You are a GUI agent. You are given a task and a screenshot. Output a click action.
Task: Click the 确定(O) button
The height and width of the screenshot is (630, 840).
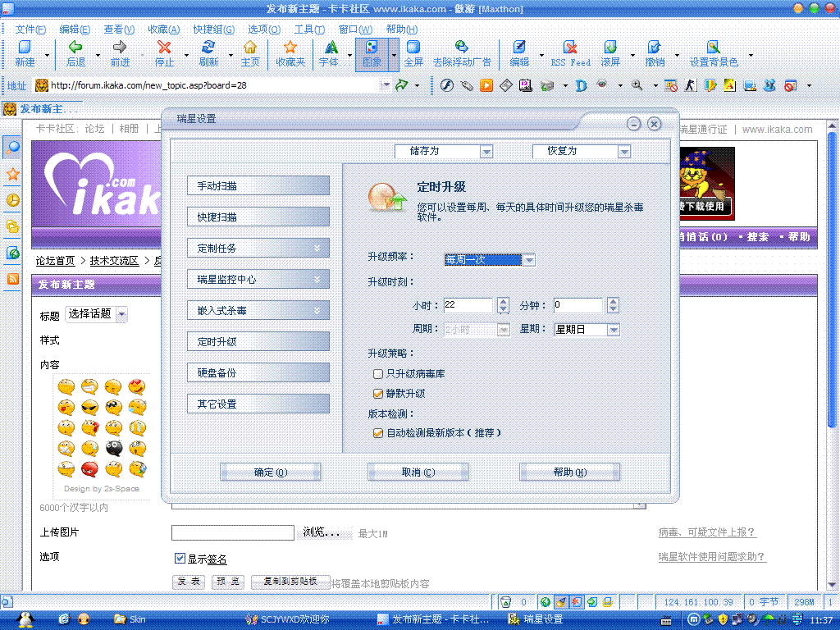pyautogui.click(x=271, y=472)
